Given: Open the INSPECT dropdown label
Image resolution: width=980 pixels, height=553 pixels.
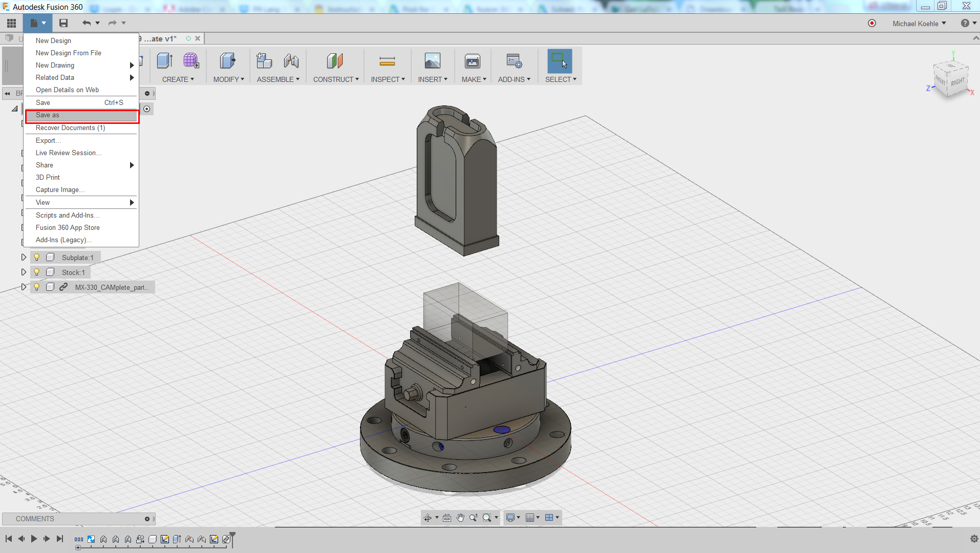Looking at the screenshot, I should [x=388, y=79].
